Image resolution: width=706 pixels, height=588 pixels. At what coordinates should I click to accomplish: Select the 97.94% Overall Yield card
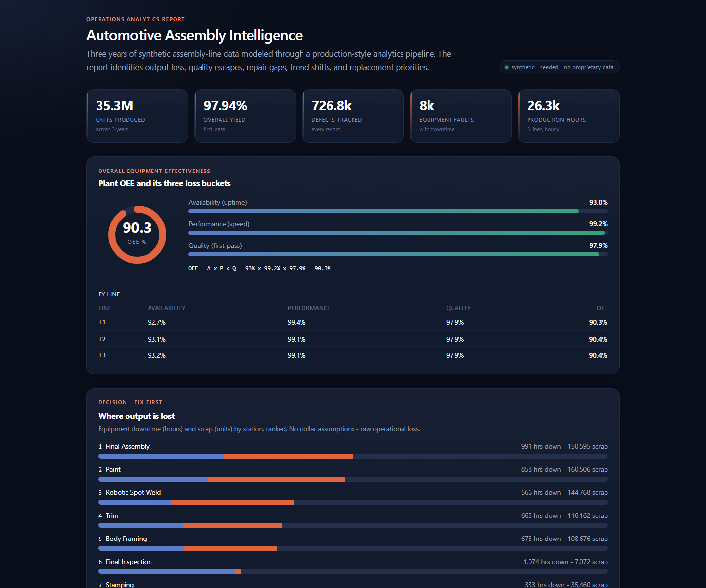pyautogui.click(x=245, y=116)
